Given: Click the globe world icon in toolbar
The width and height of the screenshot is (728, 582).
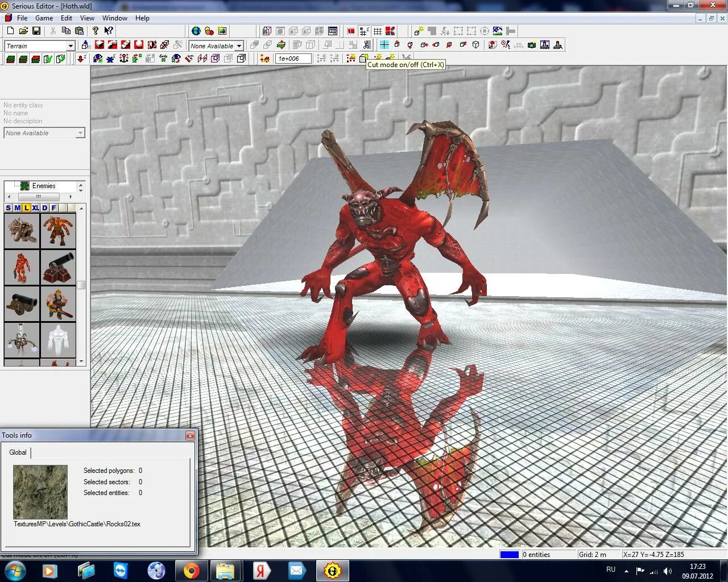Looking at the screenshot, I should 196,31.
